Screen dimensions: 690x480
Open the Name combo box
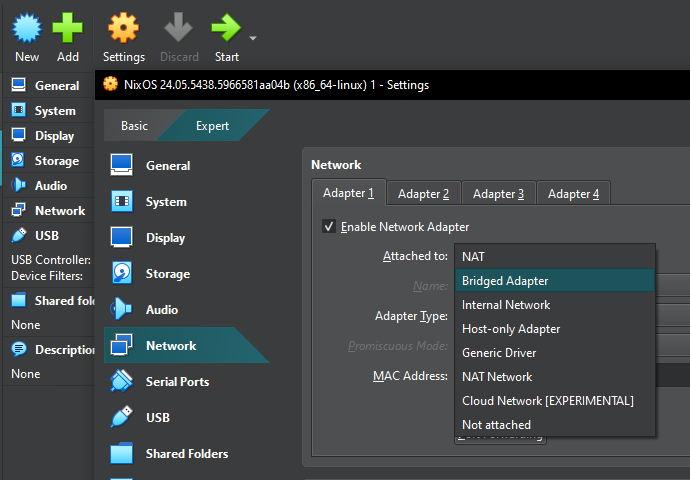pyautogui.click(x=672, y=286)
